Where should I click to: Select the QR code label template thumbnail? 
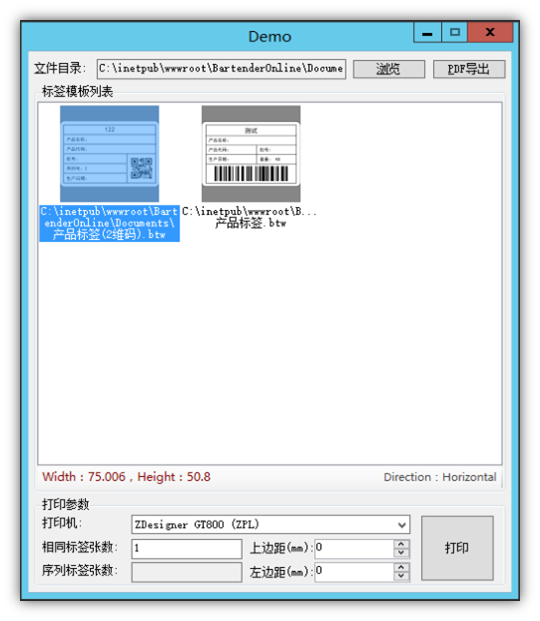tap(109, 154)
